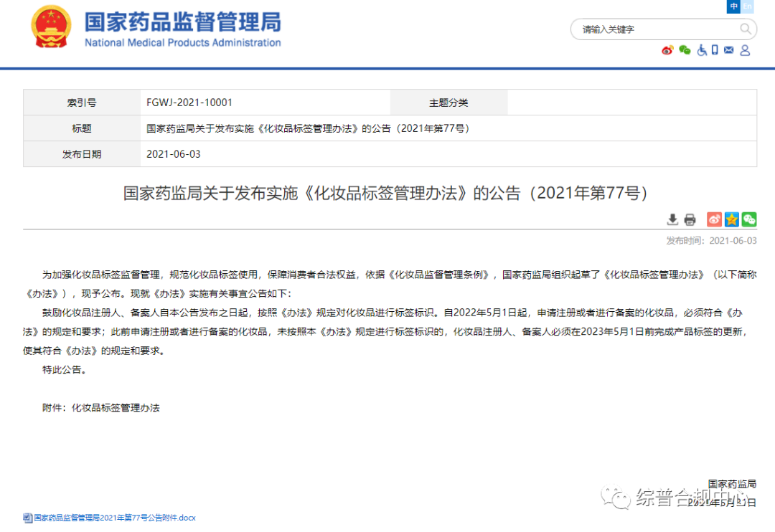The image size is (775, 532).
Task: Open the mobile phone version icon
Action: coord(715,50)
